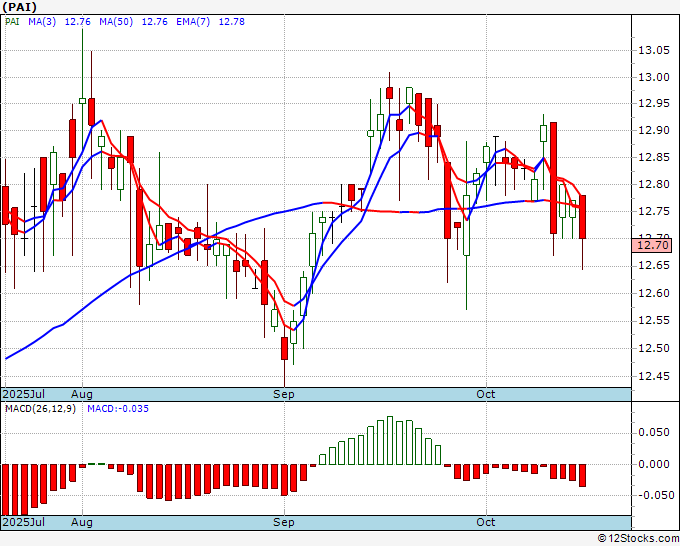Click the 13.05 price axis label
Viewport: 680px width, 546px height.
click(x=654, y=50)
